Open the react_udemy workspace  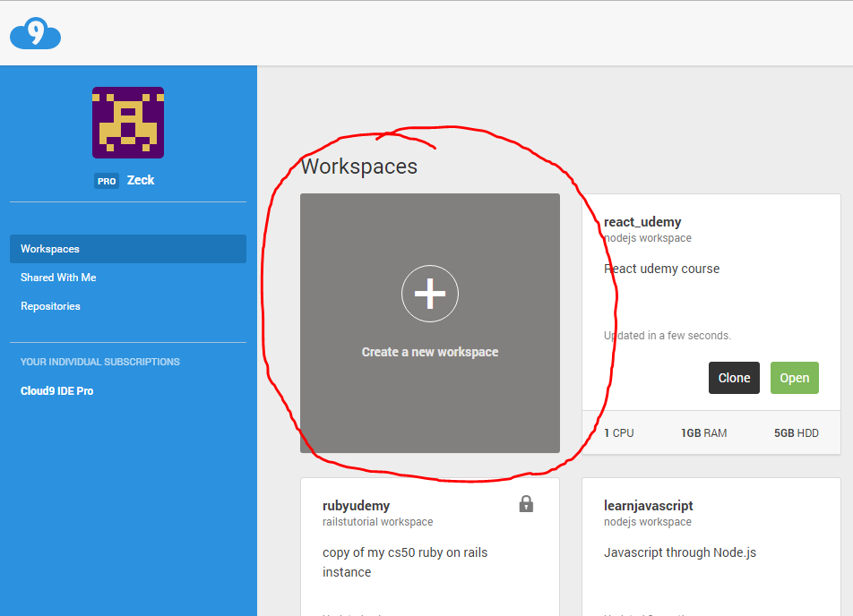(794, 378)
